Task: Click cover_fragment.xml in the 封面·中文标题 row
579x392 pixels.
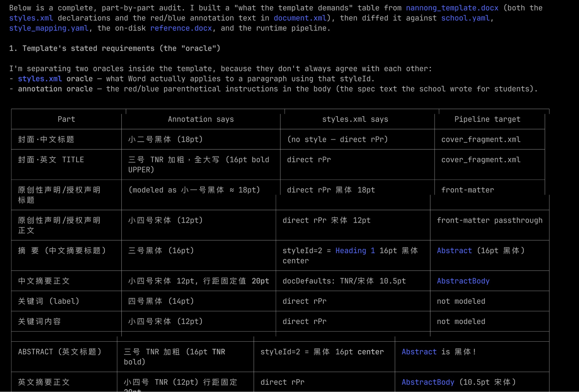Action: click(x=481, y=139)
